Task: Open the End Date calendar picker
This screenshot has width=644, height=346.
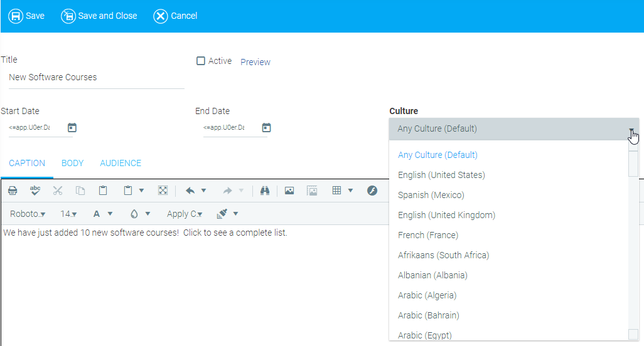Action: coord(266,128)
